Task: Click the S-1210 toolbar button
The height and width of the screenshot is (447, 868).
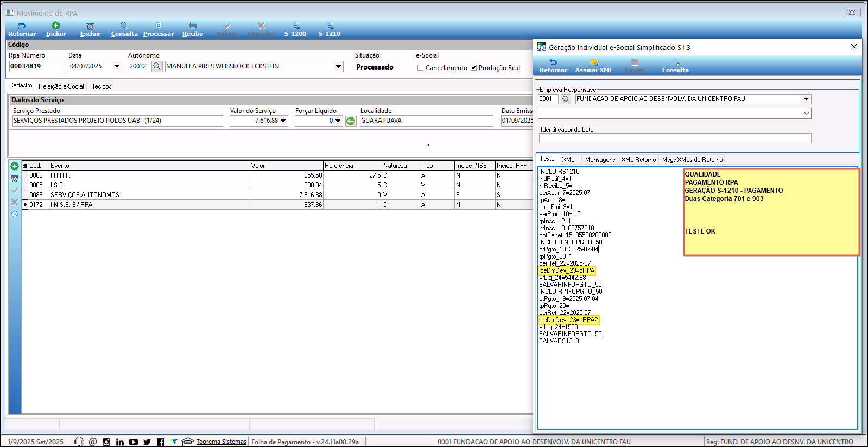Action: pos(330,29)
